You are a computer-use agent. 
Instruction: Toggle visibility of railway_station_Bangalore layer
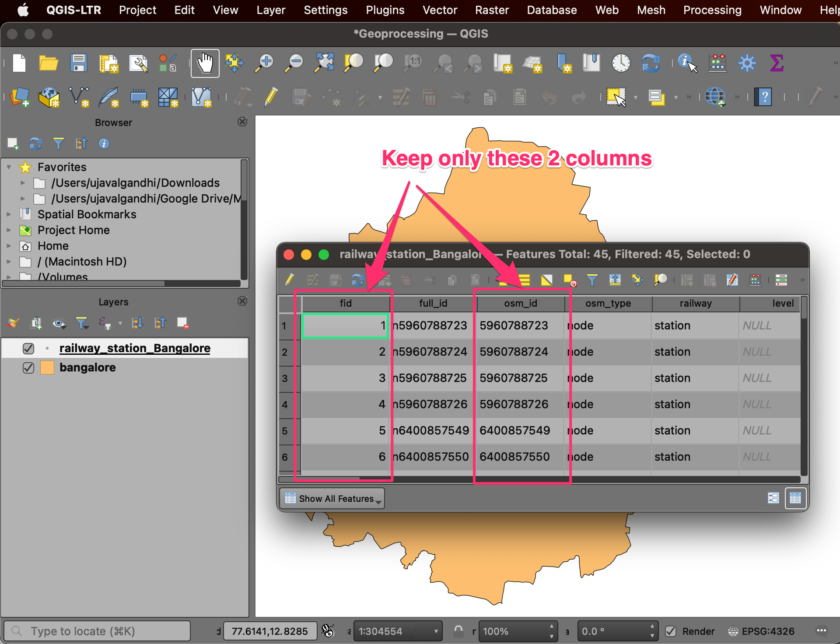28,349
